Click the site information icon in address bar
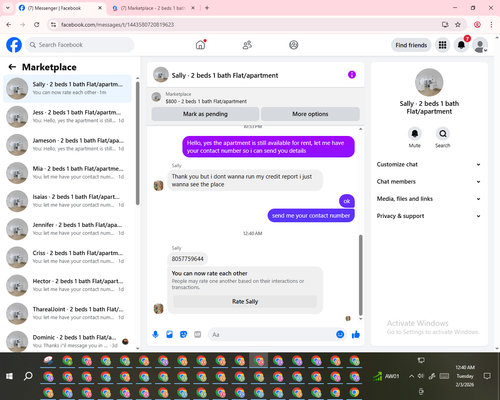Viewport: 500px width, 400px height. click(x=53, y=25)
